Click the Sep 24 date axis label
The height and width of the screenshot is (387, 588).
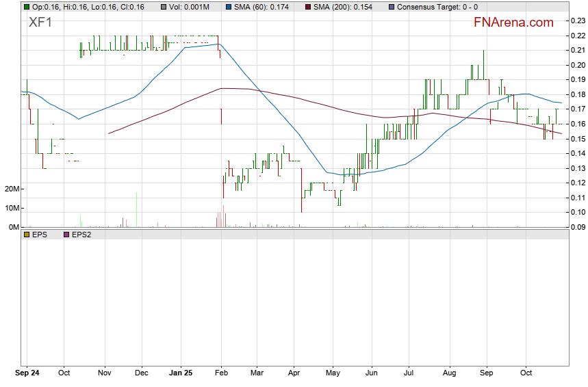(27, 374)
